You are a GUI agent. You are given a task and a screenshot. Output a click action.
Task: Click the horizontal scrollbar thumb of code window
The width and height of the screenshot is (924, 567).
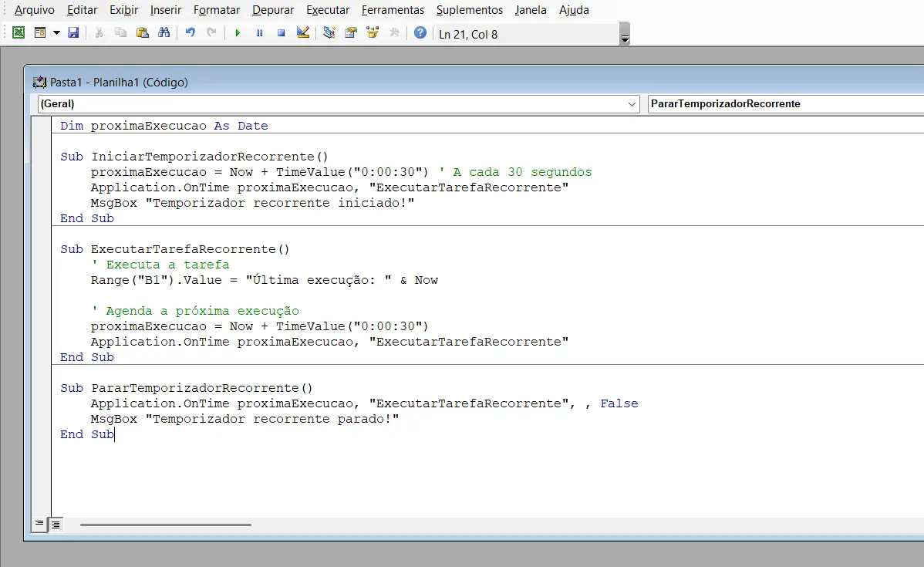[x=166, y=525]
